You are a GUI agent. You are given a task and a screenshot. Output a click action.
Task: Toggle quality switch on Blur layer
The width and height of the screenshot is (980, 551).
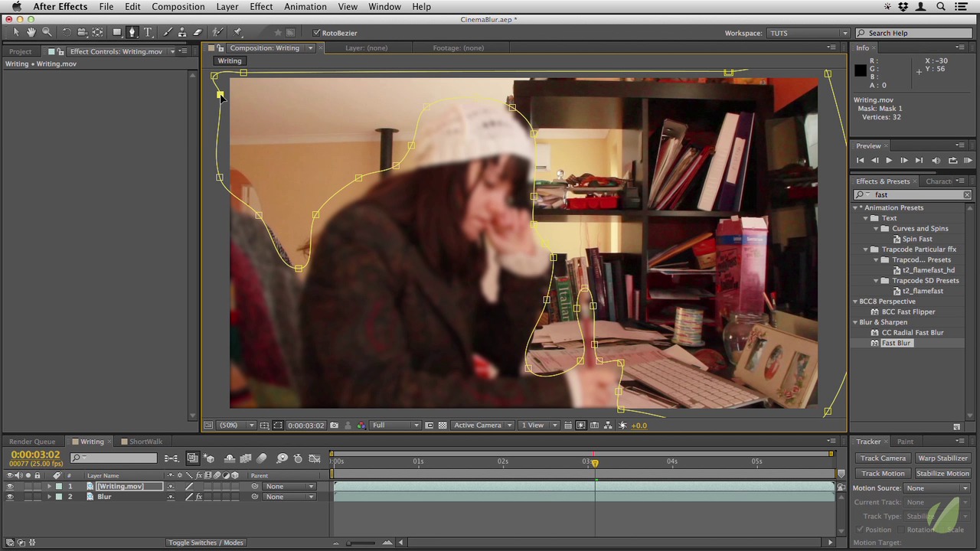[x=189, y=497]
